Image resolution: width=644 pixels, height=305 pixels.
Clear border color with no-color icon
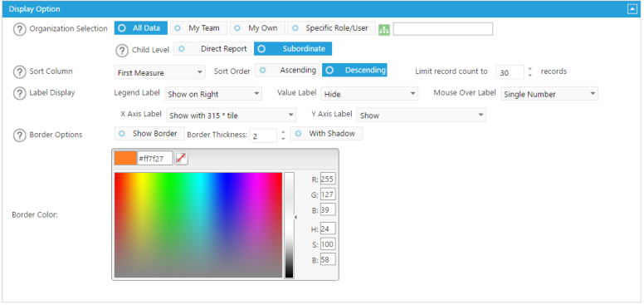click(181, 158)
